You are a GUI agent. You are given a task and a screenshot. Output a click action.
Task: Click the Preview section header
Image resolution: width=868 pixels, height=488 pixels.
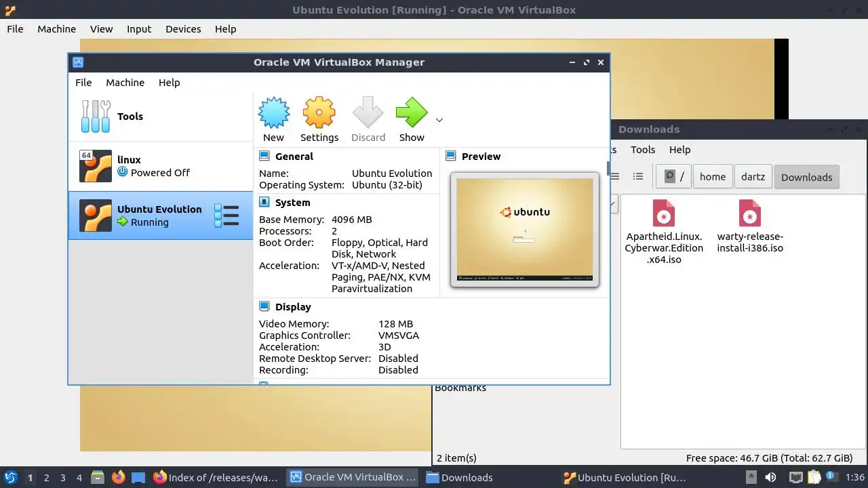pos(481,157)
